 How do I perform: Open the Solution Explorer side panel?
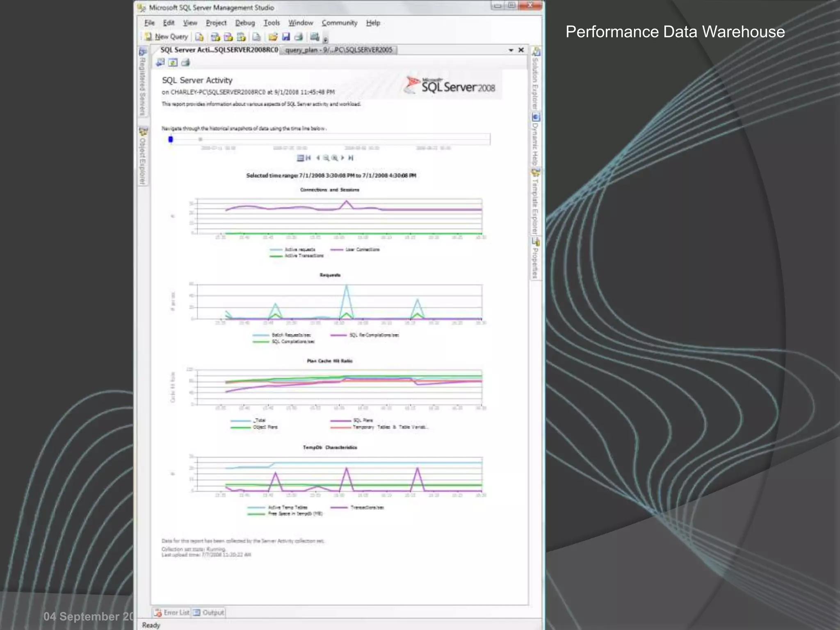536,79
